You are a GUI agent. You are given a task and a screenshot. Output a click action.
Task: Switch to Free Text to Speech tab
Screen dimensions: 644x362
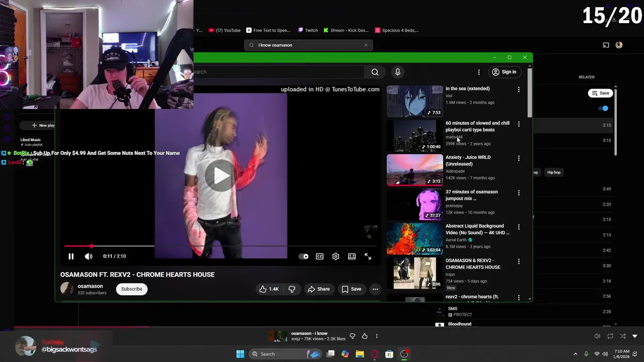268,30
